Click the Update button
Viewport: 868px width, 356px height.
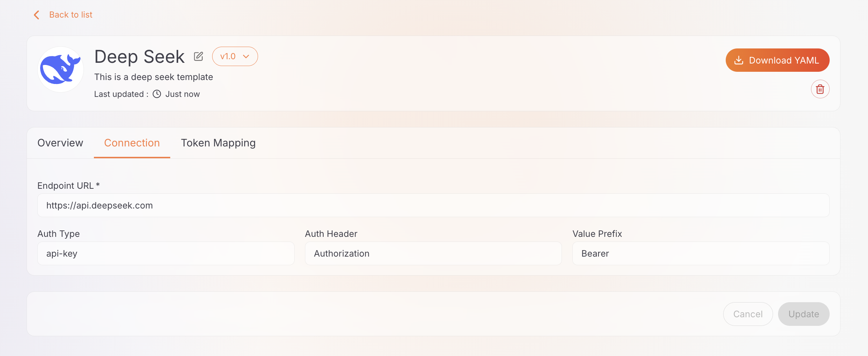tap(803, 314)
